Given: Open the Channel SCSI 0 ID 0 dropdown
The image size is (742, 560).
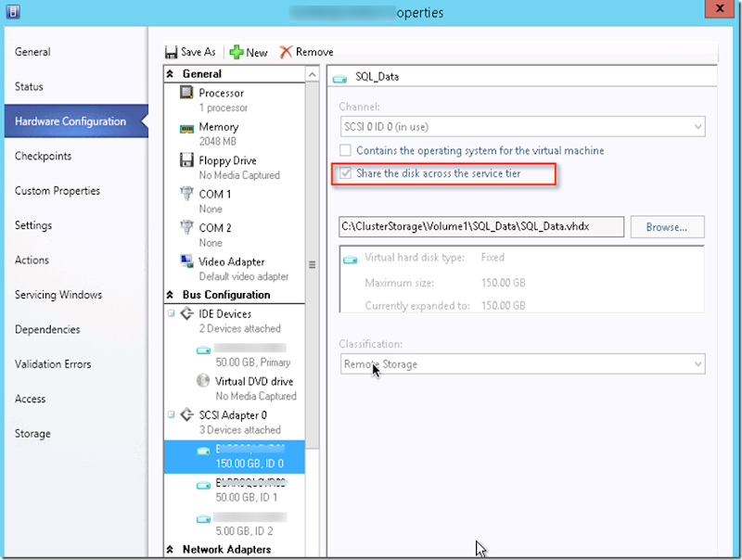Looking at the screenshot, I should click(x=522, y=127).
